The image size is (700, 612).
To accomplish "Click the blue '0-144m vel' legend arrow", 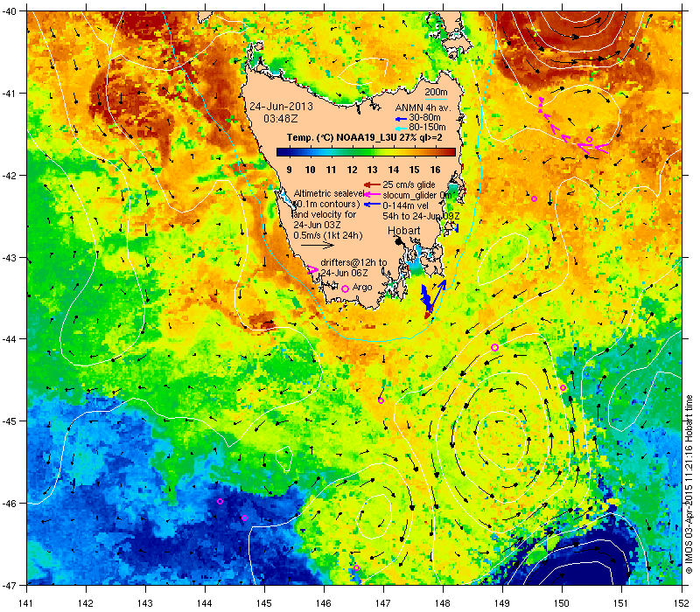I will (x=372, y=205).
